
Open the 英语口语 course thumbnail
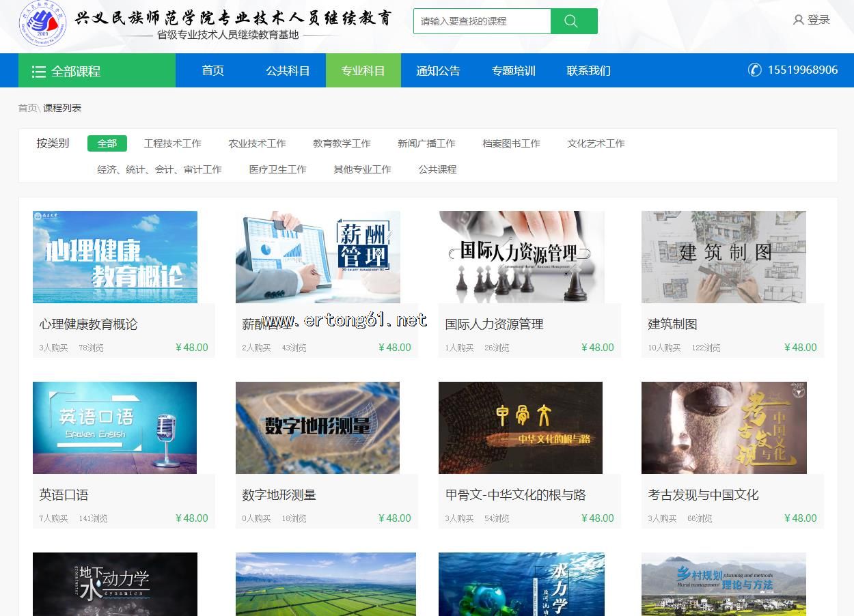[x=115, y=428]
